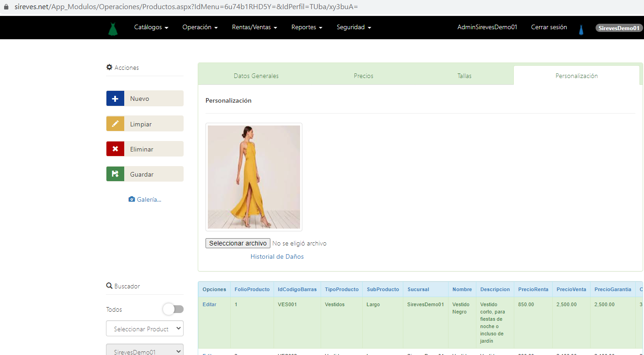Switch to the Precios tab

(364, 76)
